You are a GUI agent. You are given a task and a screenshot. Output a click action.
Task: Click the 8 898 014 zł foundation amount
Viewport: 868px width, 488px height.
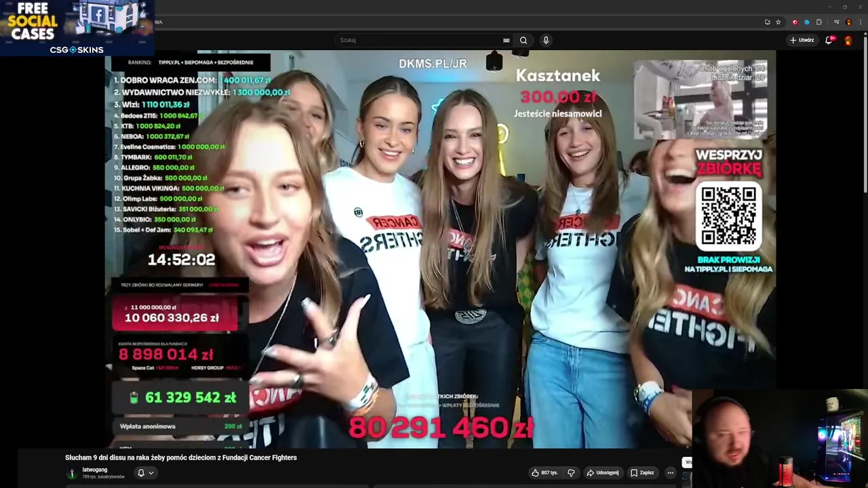[166, 354]
